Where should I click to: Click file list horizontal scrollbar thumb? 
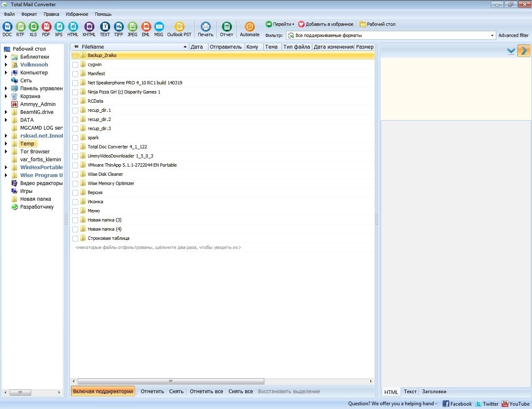[x=171, y=381]
